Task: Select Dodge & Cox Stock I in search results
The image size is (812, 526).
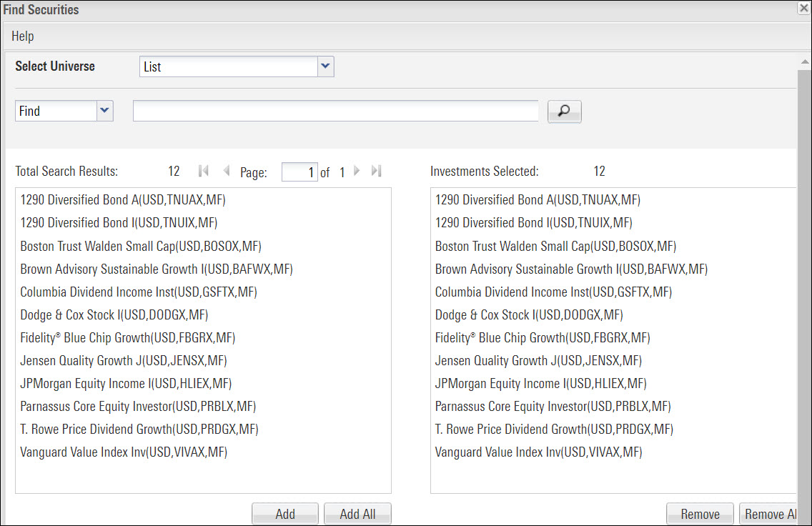Action: 114,314
